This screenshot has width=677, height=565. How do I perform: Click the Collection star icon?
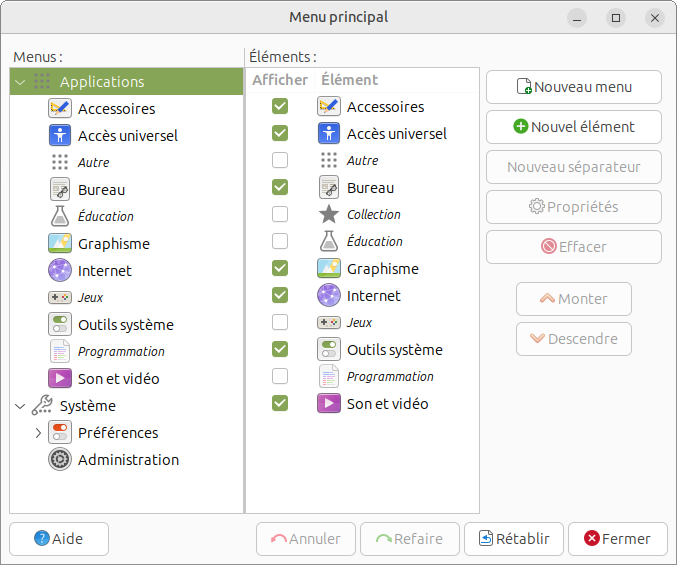[329, 215]
